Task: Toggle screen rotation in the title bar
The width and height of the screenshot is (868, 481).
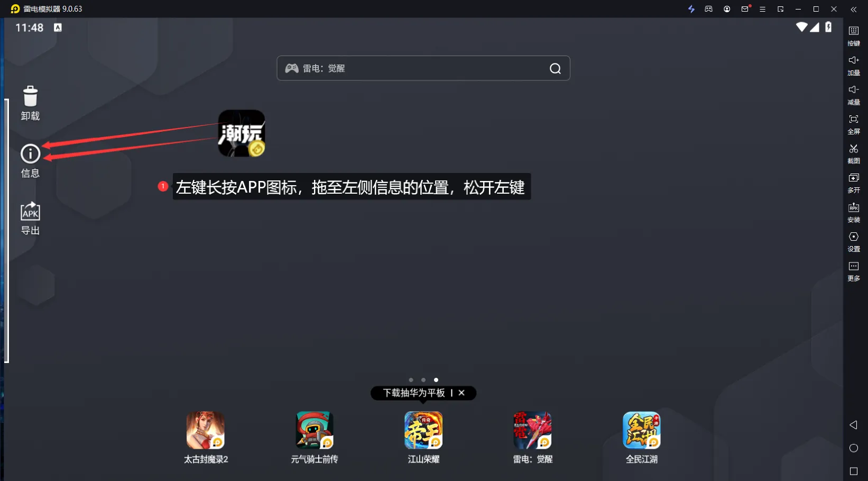Action: pyautogui.click(x=780, y=9)
